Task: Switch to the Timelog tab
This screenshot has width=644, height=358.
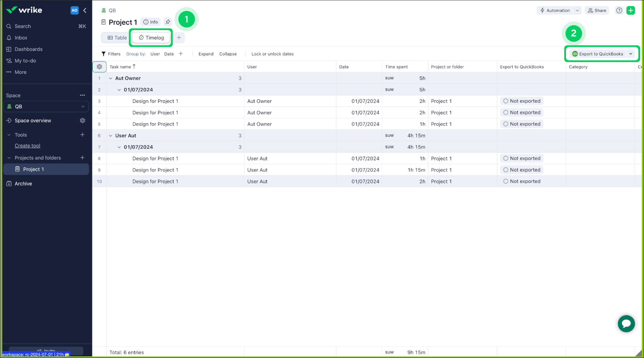Action: (x=151, y=38)
